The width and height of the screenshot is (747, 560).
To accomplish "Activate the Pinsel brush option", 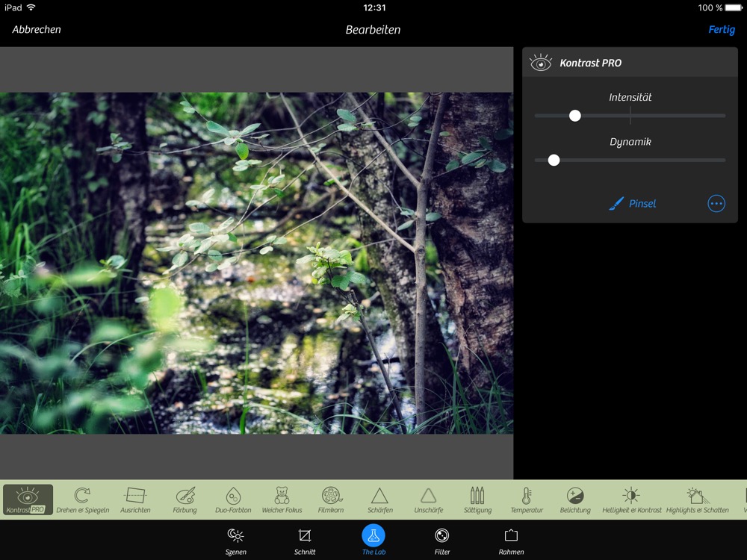I will point(632,203).
